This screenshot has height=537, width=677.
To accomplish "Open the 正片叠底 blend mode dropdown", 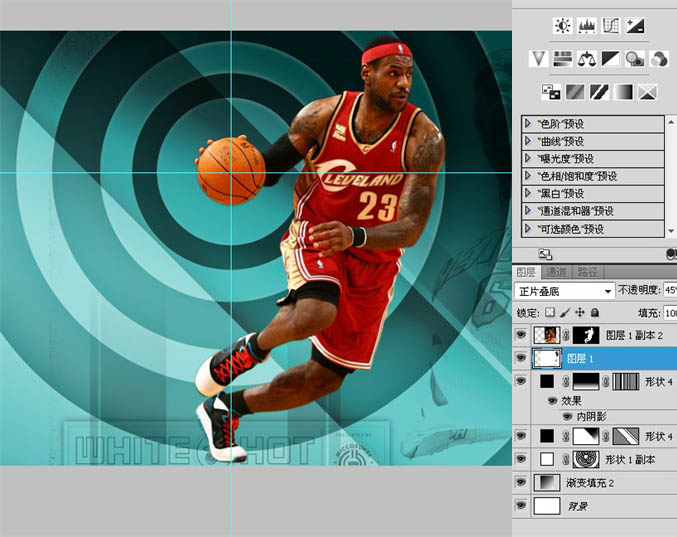I will tap(565, 291).
